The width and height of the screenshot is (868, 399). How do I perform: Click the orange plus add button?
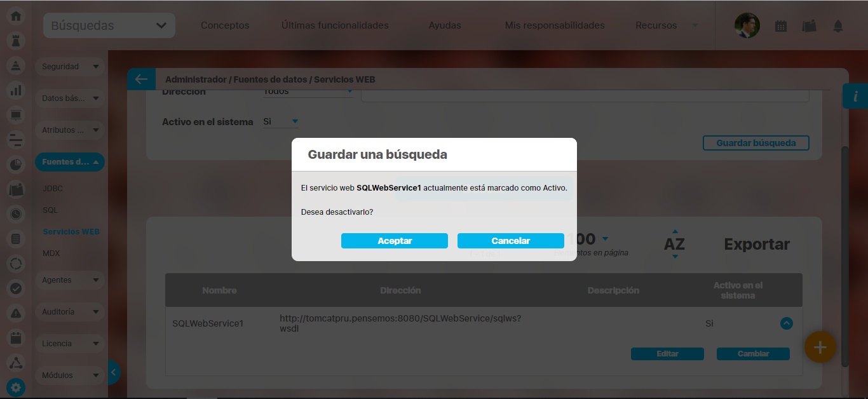click(820, 347)
